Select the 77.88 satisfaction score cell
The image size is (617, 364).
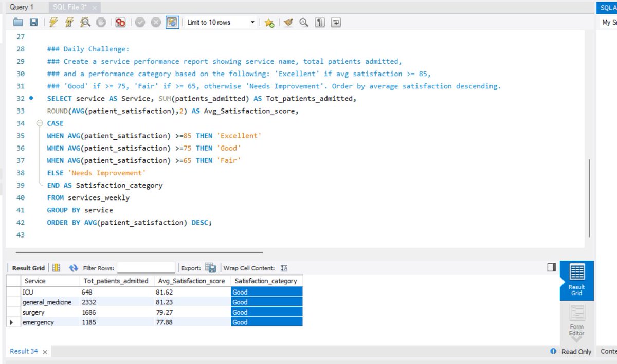pyautogui.click(x=191, y=322)
